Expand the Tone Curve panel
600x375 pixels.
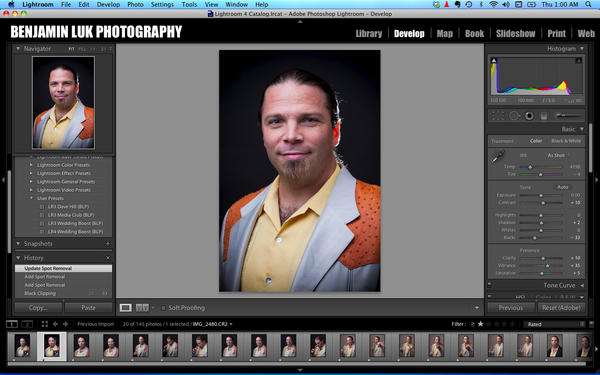[582, 285]
